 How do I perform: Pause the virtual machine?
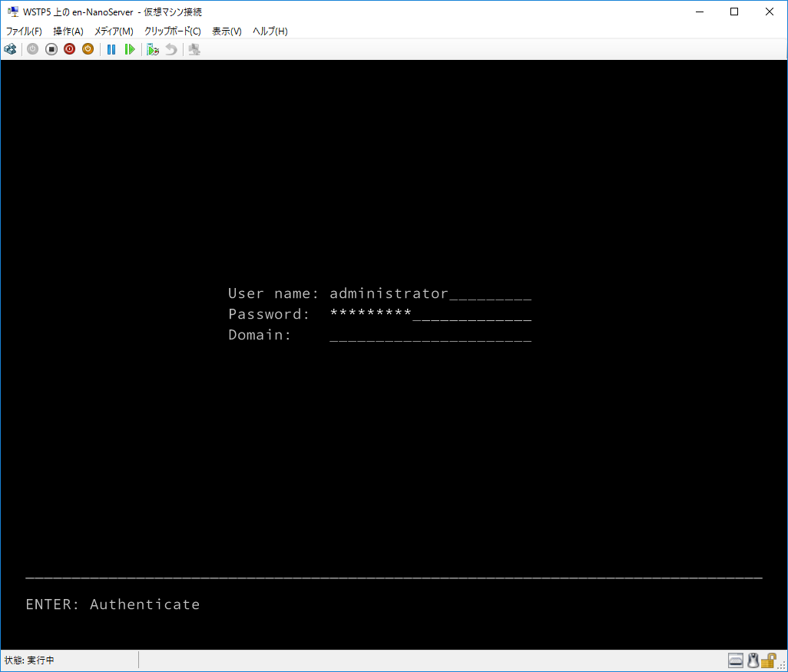pyautogui.click(x=111, y=49)
